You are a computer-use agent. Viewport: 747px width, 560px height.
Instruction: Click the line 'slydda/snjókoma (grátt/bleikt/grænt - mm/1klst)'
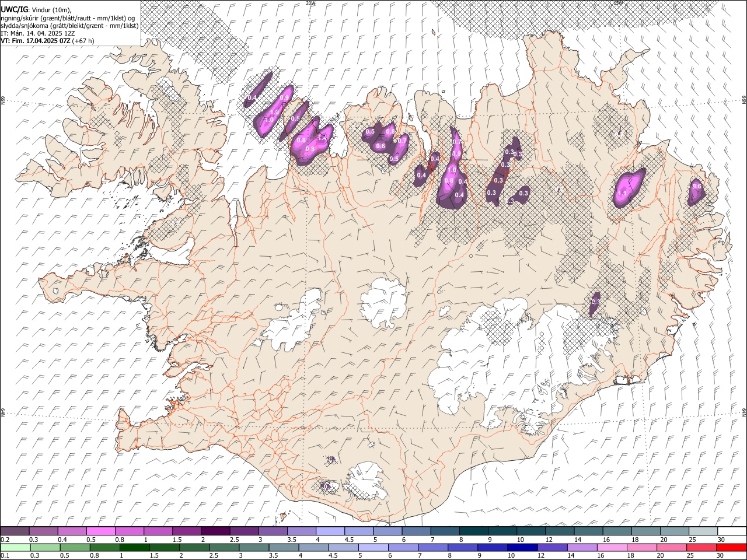point(69,26)
